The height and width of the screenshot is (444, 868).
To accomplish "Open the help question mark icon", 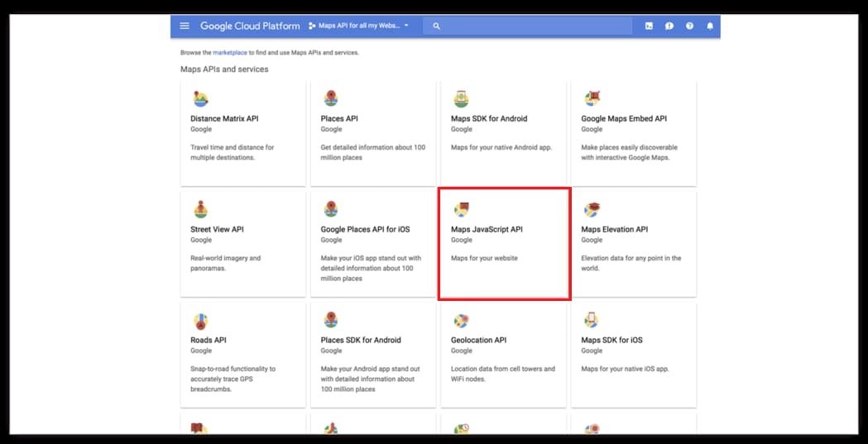I will pyautogui.click(x=689, y=26).
